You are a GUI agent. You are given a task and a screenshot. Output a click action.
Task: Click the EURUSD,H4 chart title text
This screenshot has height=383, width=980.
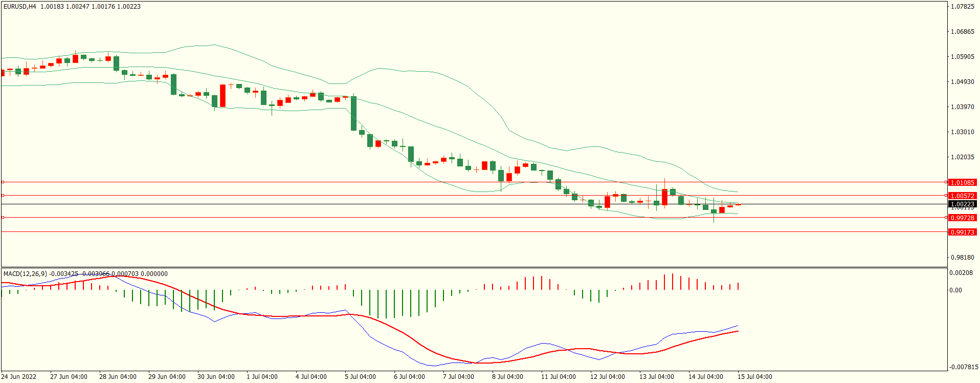20,7
